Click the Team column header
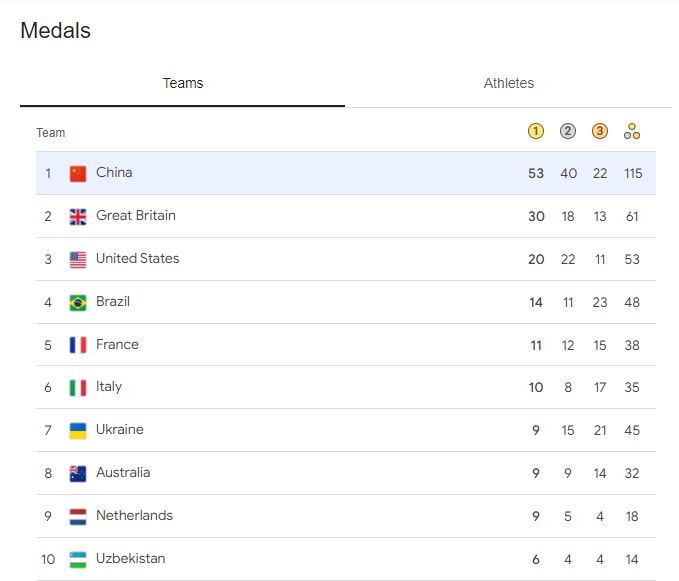Screen dimensions: 679x581 pos(51,132)
